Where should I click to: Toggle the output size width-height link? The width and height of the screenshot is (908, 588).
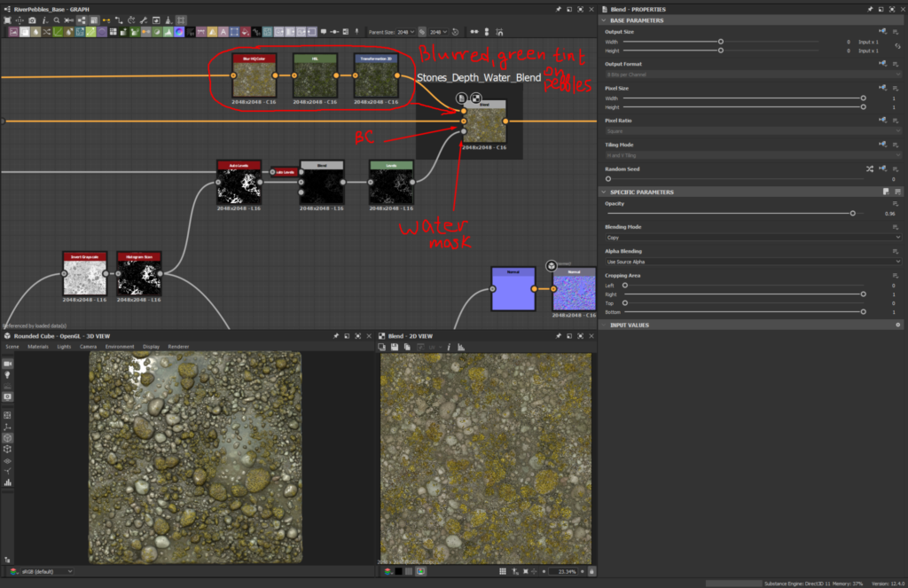tap(897, 46)
